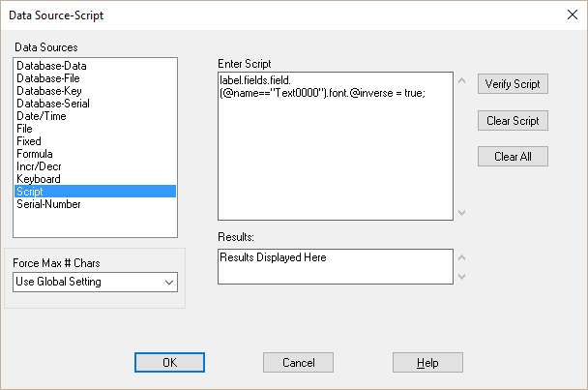The height and width of the screenshot is (390, 588).
Task: Click the Clear All button
Action: coord(513,156)
